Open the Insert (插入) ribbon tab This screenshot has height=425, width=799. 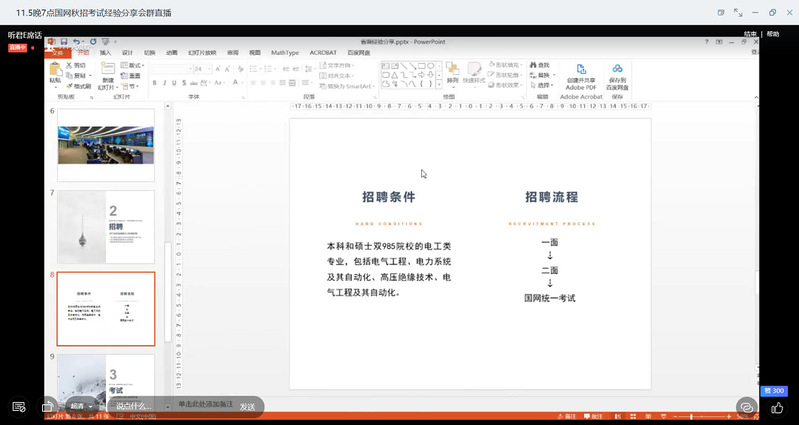(104, 52)
